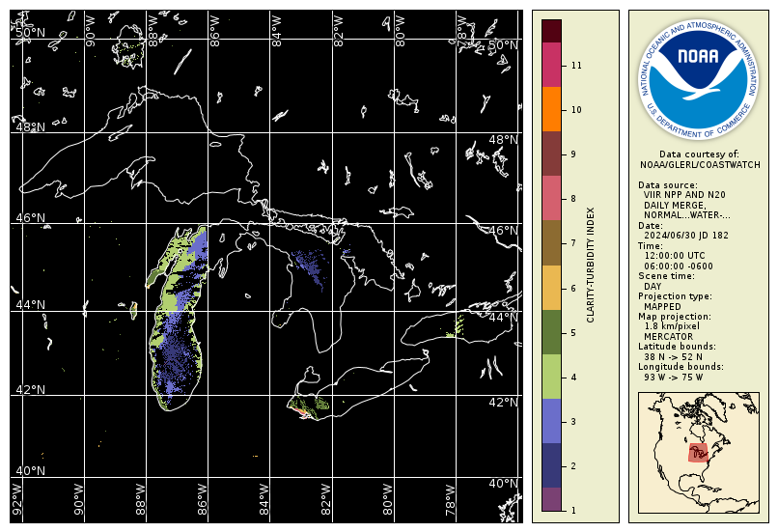Click the 'Map projection:' label
This screenshot has height=532, width=778.
click(x=675, y=317)
